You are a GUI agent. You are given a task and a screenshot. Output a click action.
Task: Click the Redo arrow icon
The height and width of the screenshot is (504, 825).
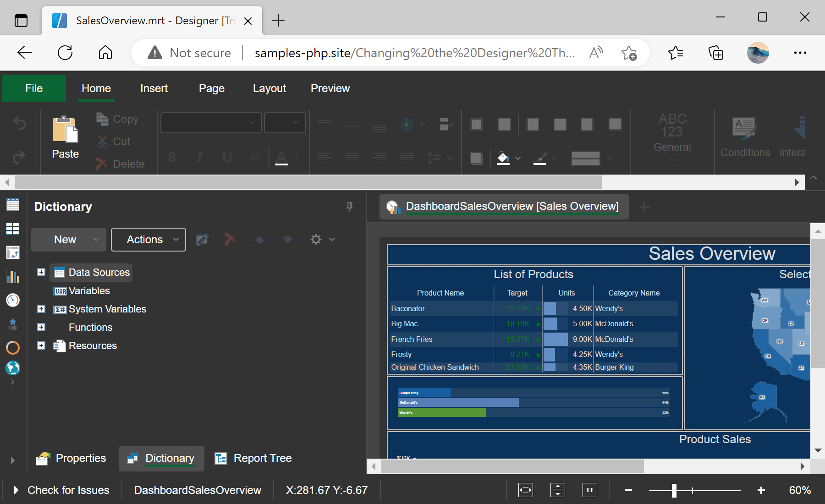tap(19, 158)
